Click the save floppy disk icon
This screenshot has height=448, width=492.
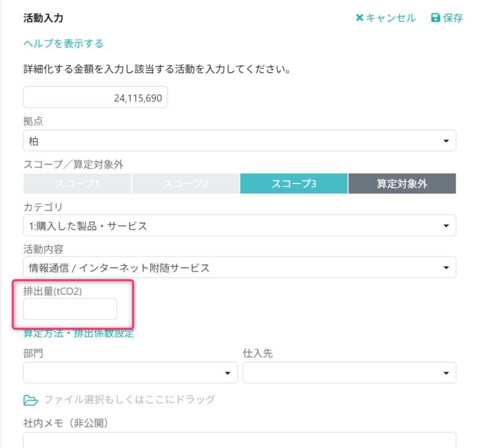[x=436, y=18]
